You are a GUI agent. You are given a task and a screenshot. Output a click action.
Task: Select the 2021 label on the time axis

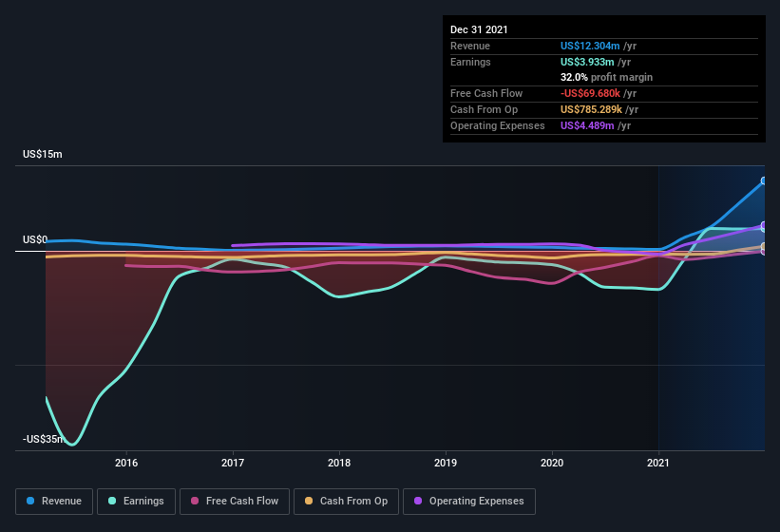coord(658,463)
